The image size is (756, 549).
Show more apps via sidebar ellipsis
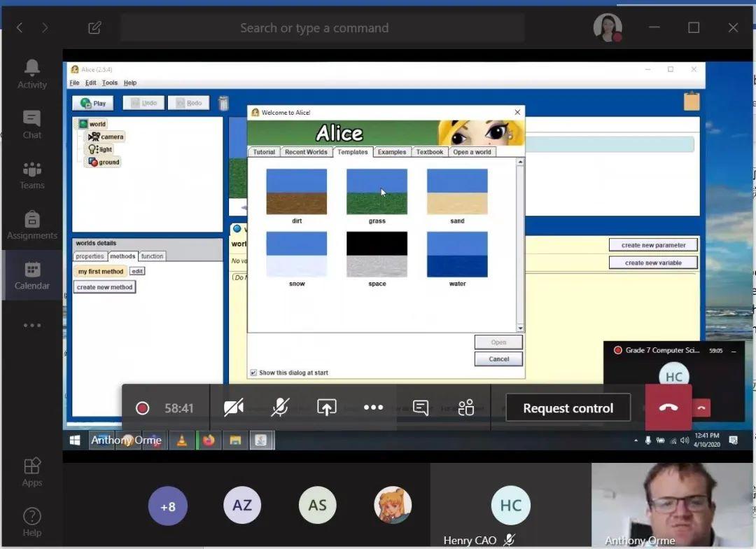[31, 325]
